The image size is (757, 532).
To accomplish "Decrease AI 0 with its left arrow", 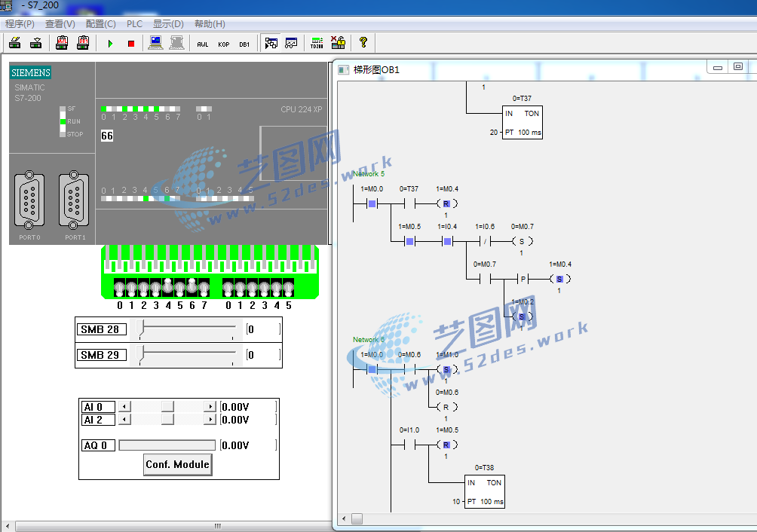I will [x=124, y=407].
